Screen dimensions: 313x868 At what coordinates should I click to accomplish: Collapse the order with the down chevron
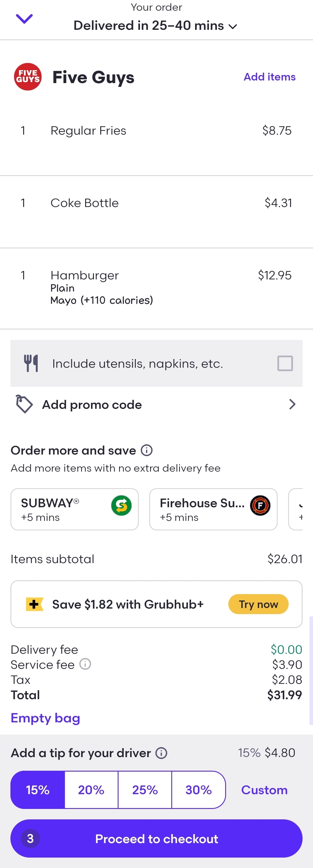(x=24, y=19)
